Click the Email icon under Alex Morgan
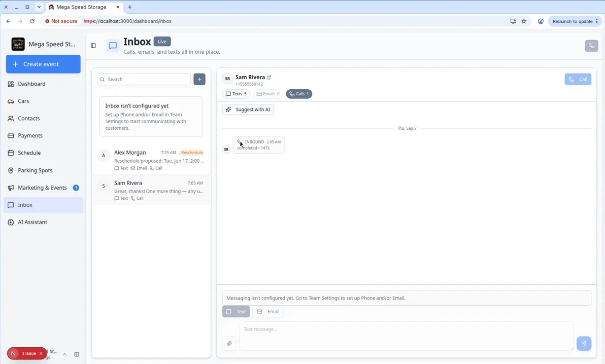The height and width of the screenshot is (364, 605). pos(139,168)
